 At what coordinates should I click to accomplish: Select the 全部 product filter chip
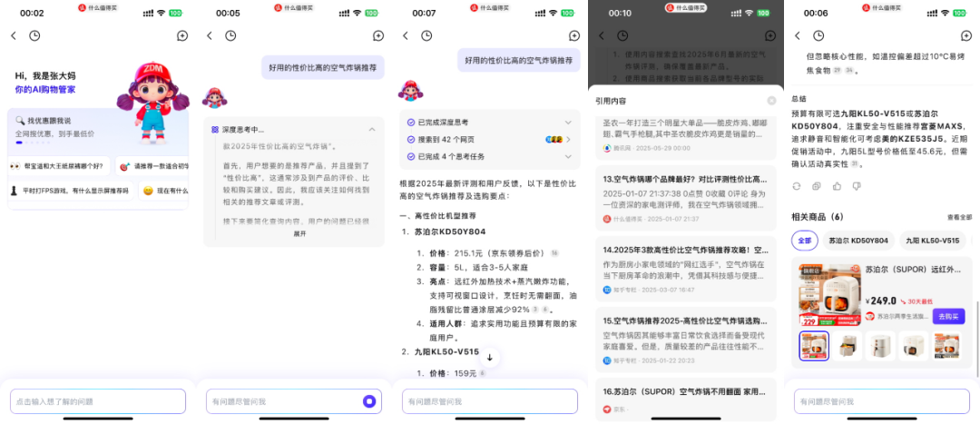click(805, 241)
